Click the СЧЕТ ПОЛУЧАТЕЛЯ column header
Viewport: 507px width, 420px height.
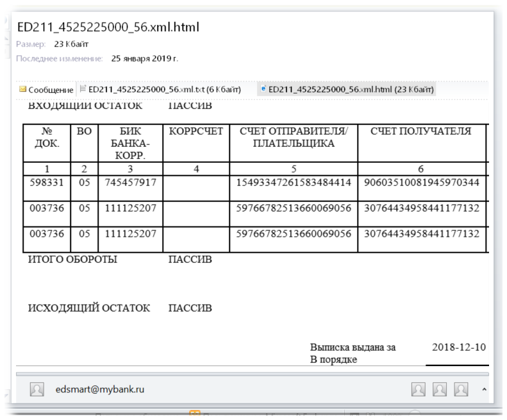pos(420,131)
